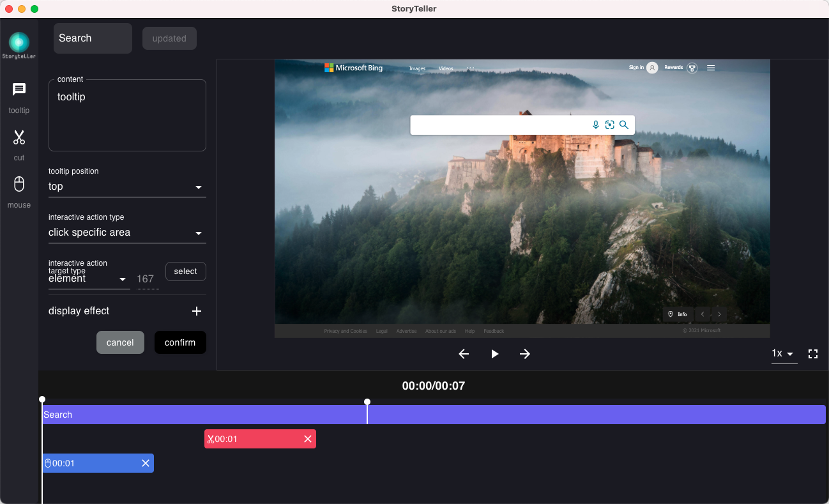This screenshot has height=504, width=829.
Task: Open Videos link in Bing preview
Action: [446, 68]
